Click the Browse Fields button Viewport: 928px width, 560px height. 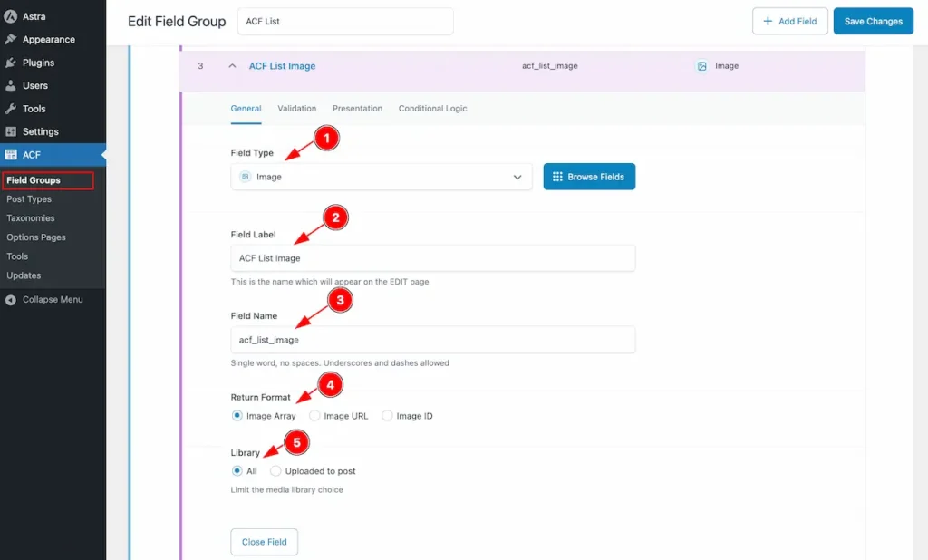pyautogui.click(x=589, y=177)
